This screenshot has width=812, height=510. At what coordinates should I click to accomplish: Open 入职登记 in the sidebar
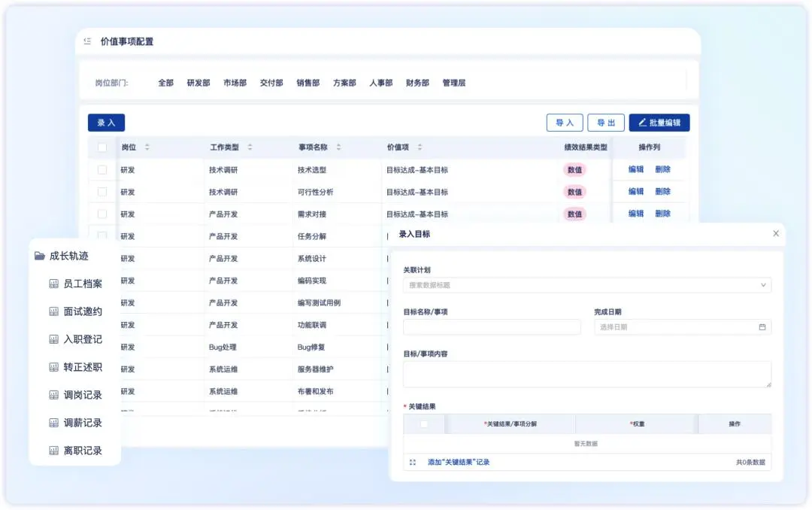coord(83,339)
